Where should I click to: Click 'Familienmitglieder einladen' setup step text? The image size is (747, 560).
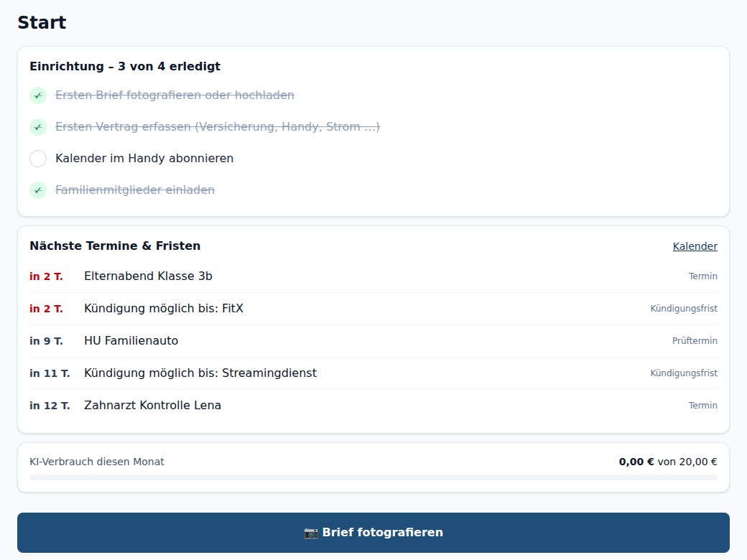[x=135, y=190]
